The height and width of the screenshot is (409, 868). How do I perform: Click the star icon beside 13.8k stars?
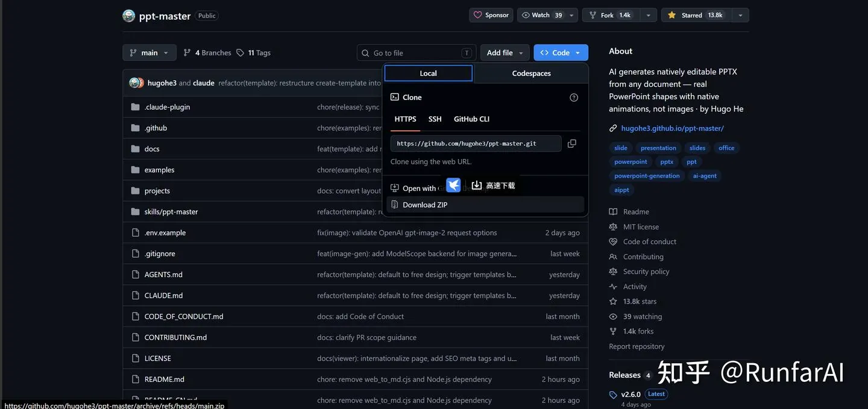(613, 302)
